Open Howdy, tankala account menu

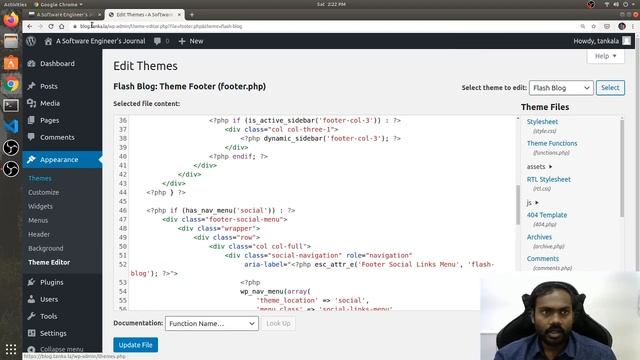click(602, 41)
